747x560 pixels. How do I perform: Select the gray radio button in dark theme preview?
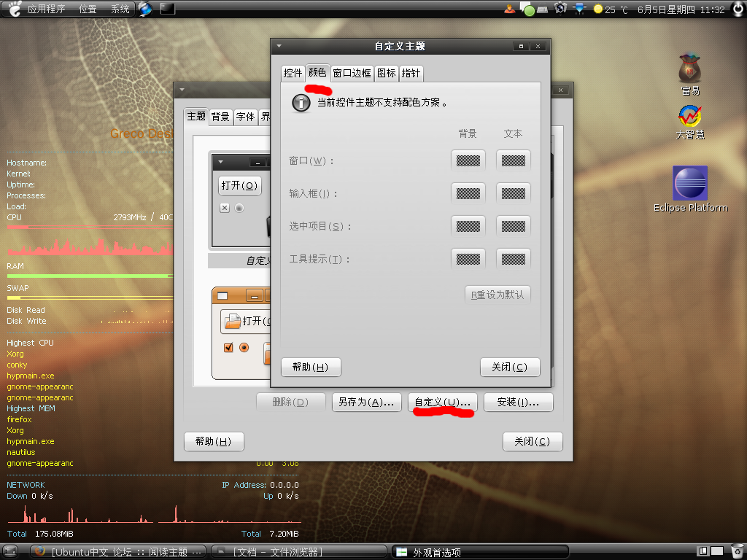(x=239, y=208)
